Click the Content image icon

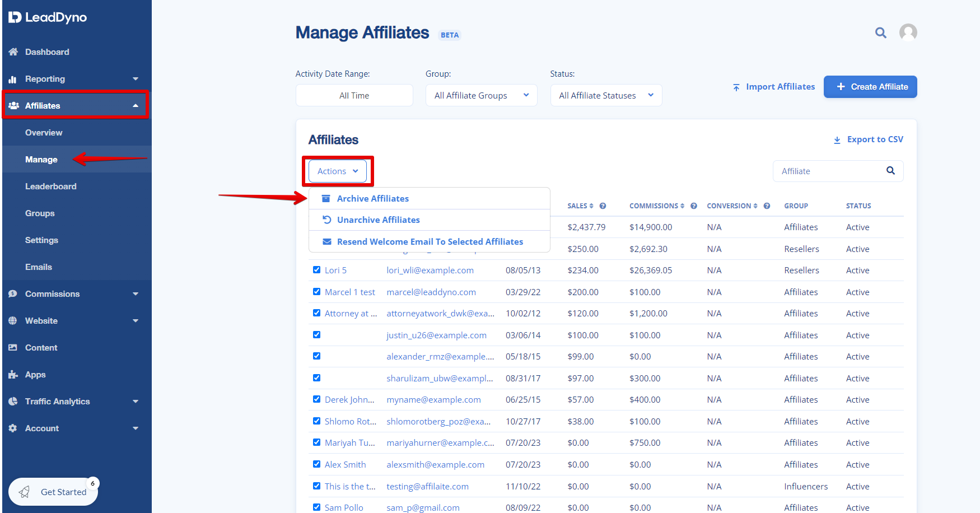click(13, 348)
